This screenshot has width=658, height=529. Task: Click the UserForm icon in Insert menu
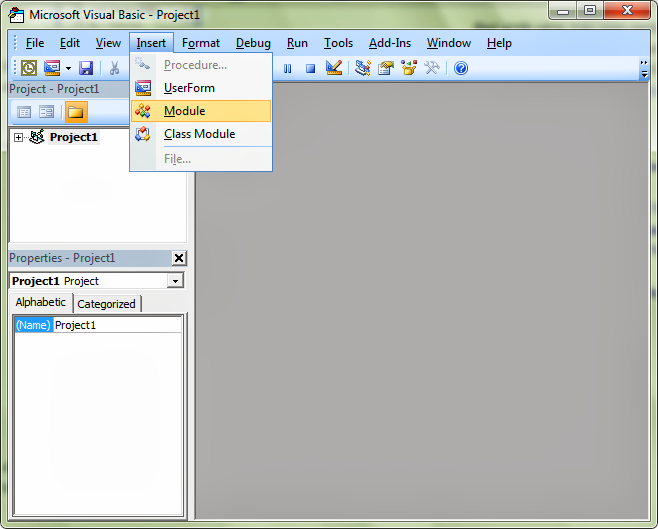(143, 88)
